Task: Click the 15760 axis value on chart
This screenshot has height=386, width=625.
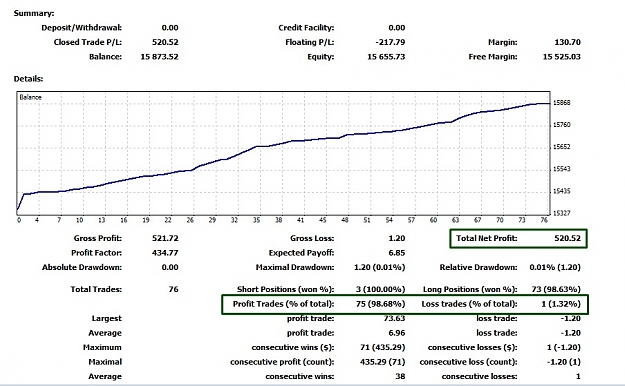Action: click(x=562, y=125)
